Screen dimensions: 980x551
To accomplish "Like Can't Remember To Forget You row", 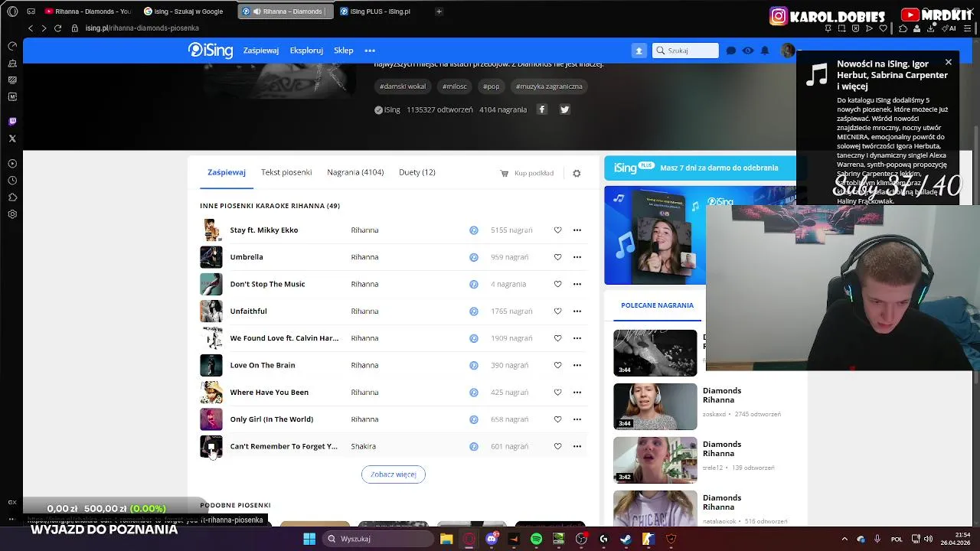I will pyautogui.click(x=557, y=446).
